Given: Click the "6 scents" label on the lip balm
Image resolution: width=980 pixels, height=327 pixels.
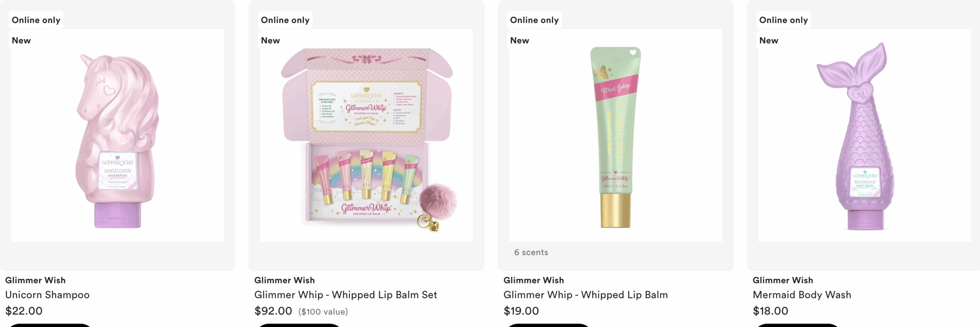Looking at the screenshot, I should tap(531, 252).
